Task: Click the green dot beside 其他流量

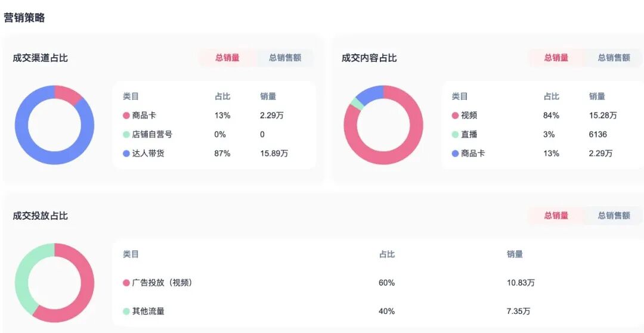Action: coord(126,312)
